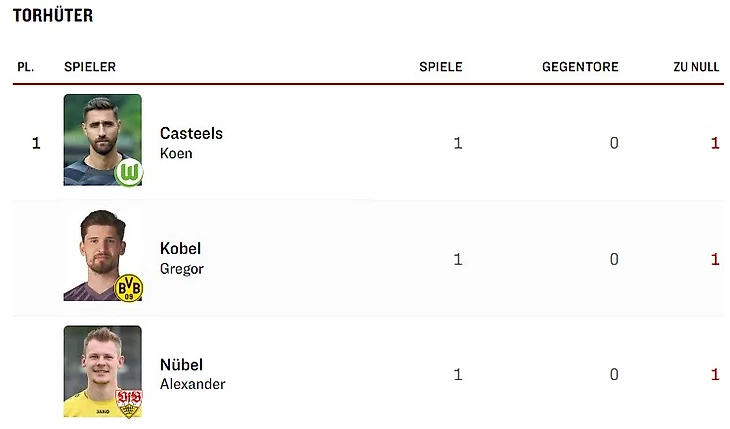Open Gregor Kobel player photo
Image resolution: width=730 pixels, height=429 pixels.
click(x=102, y=255)
